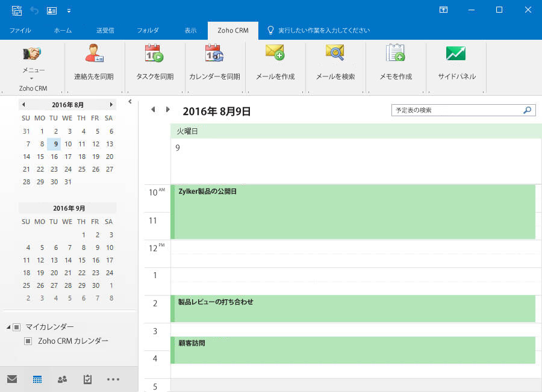The height and width of the screenshot is (392, 542).
Task: Click the Zoho CRM group label in ribbon
Action: (x=33, y=89)
